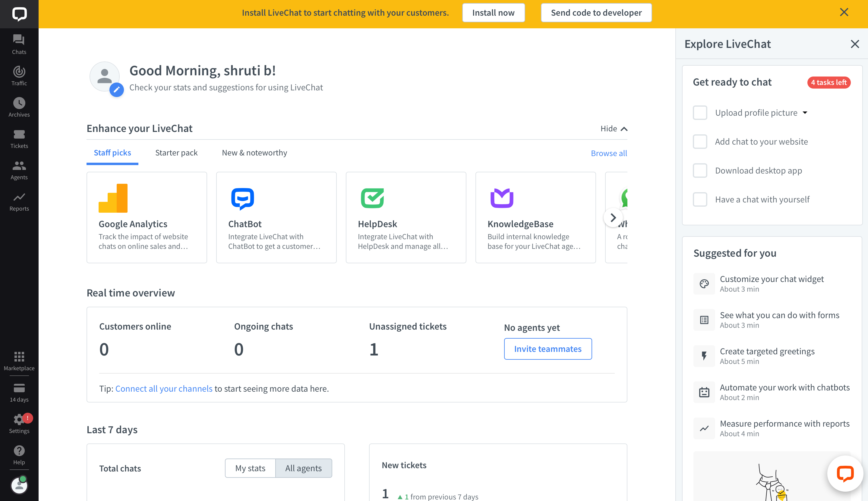Image resolution: width=868 pixels, height=501 pixels.
Task: Open the Help section
Action: click(19, 455)
